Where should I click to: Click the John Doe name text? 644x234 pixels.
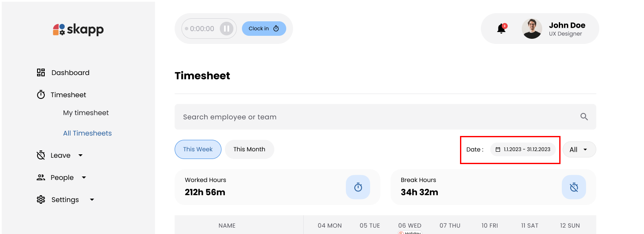[567, 25]
